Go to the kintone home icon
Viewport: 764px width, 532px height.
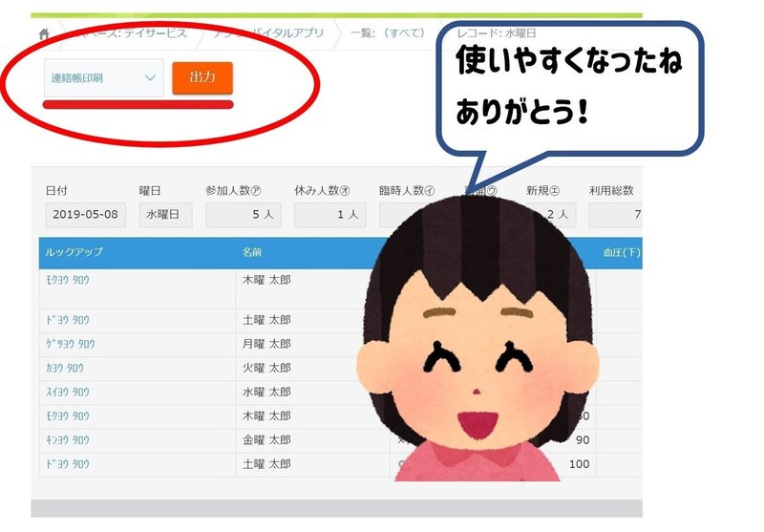44,34
